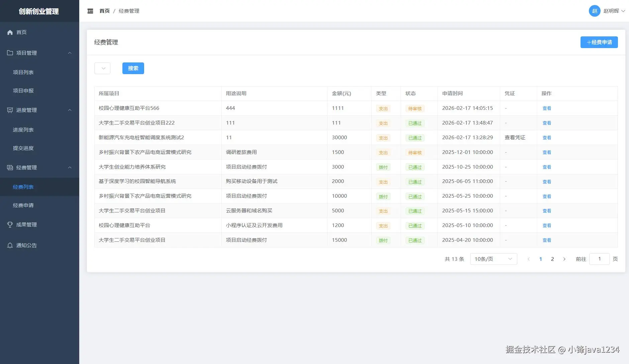Select 经费列表 in the sidebar
629x364 pixels.
[39, 187]
